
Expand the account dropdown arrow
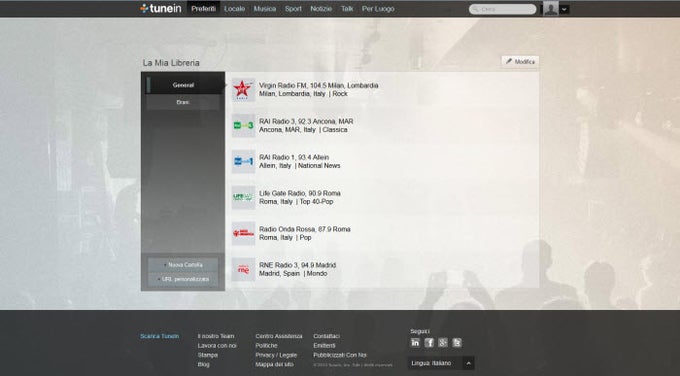[564, 9]
